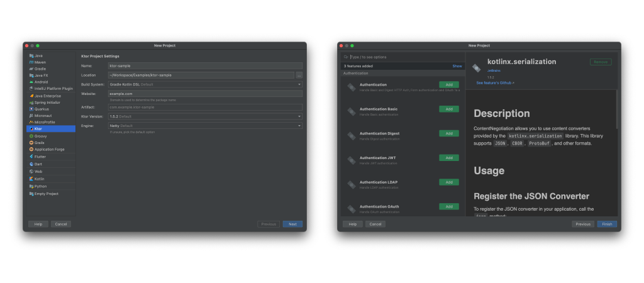Screen dimensions: 644x283
Task: Add Authentication LDAP feature
Action: coord(449,182)
